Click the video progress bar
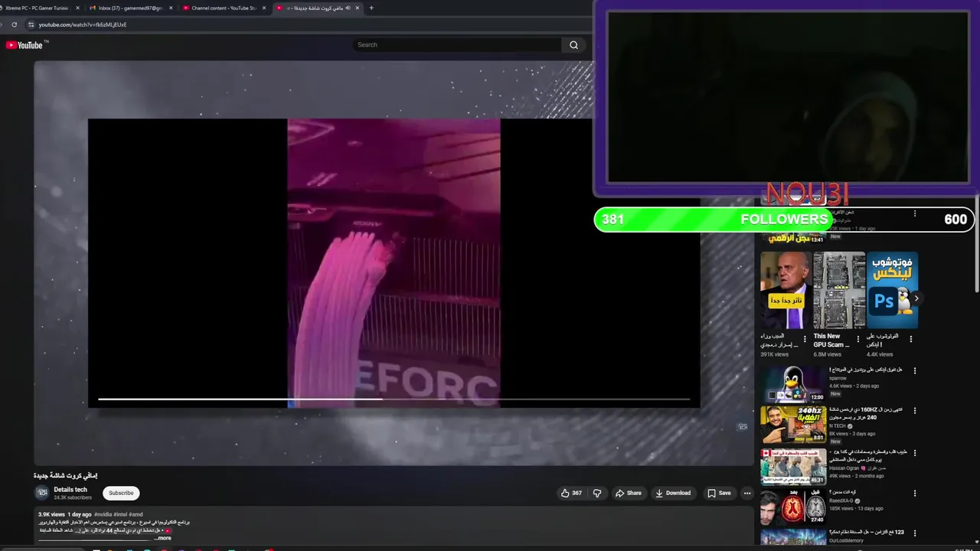The width and height of the screenshot is (980, 551). pyautogui.click(x=394, y=399)
